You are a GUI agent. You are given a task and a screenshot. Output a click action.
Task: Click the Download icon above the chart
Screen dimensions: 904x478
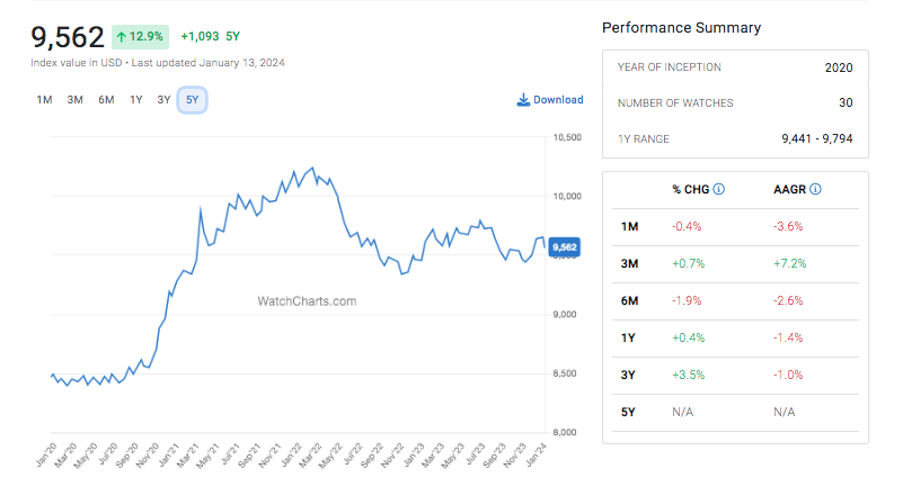523,100
